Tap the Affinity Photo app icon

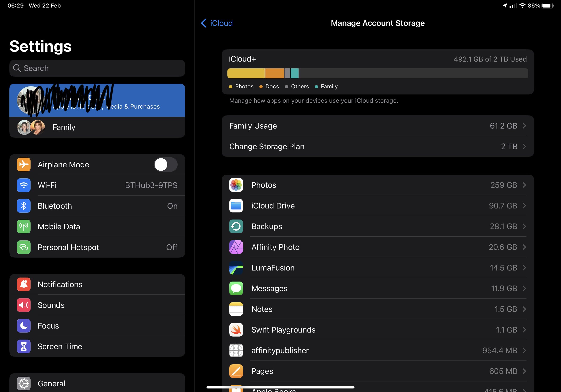[x=236, y=247]
